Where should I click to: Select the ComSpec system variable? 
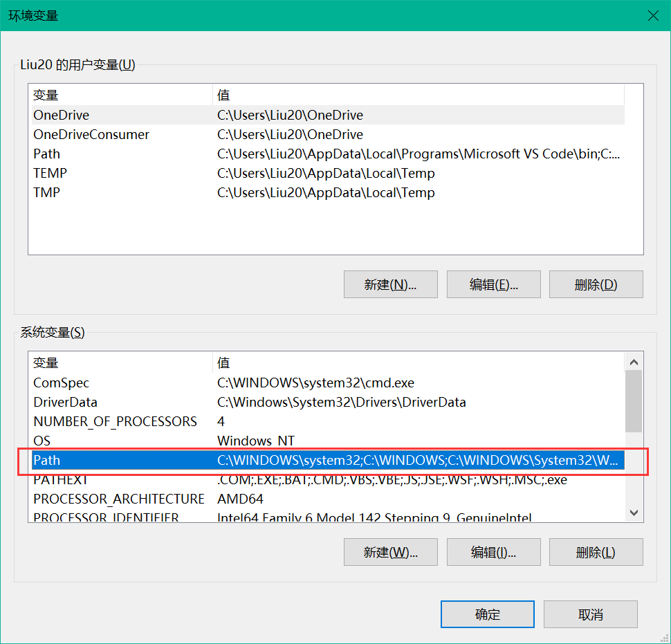pos(104,383)
